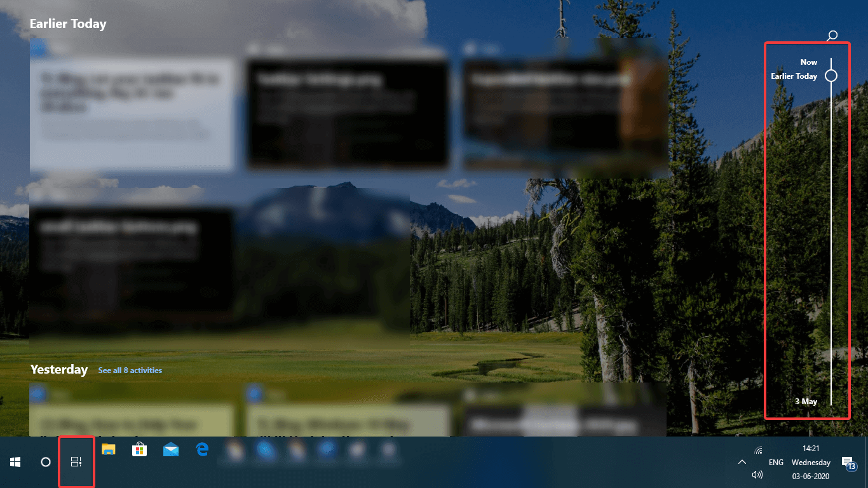Expand Yesterday to see all 8 activities

130,370
